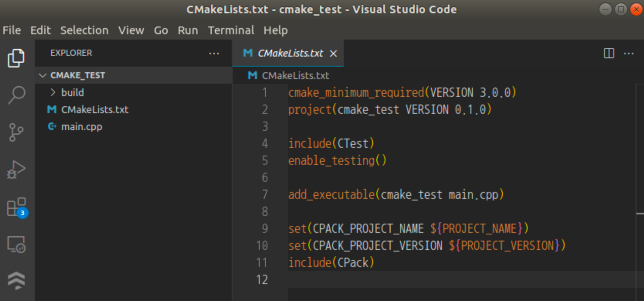Click the include(CTest) line
The height and width of the screenshot is (301, 644).
click(331, 143)
